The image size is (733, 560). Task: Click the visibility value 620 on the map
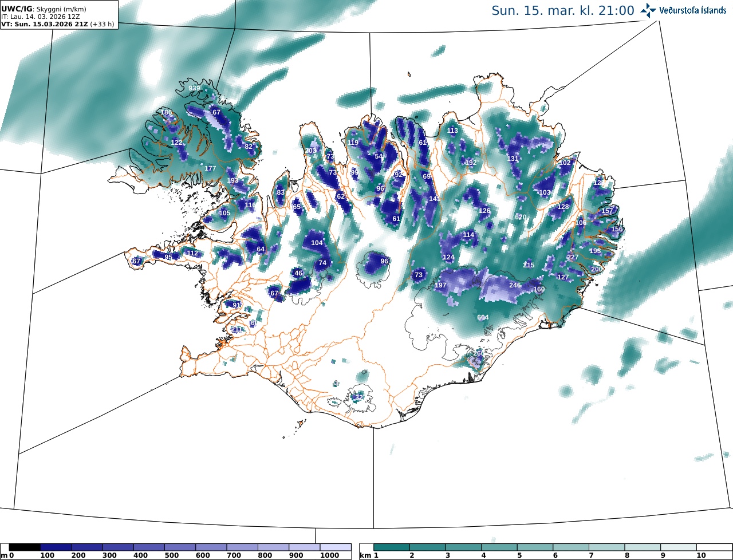click(521, 217)
